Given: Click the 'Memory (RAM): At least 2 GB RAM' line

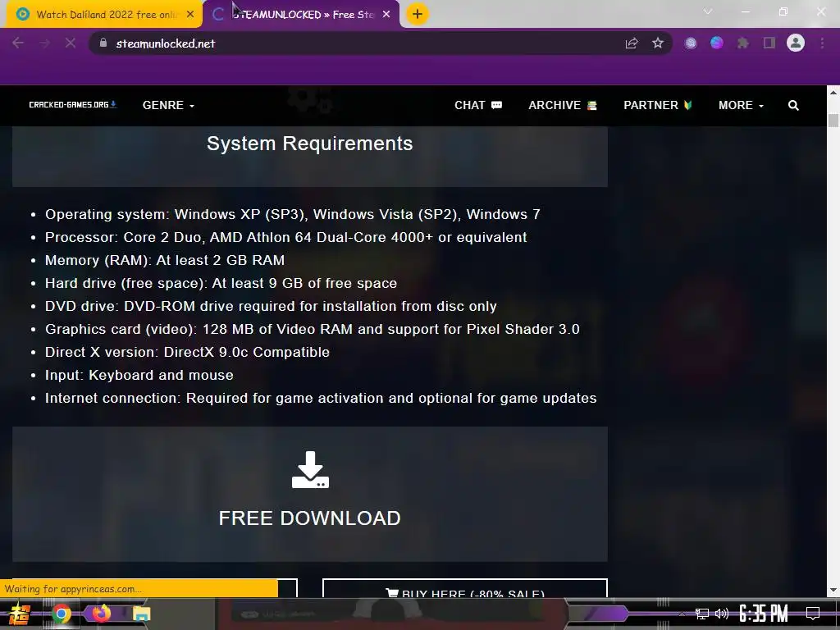Looking at the screenshot, I should click(x=165, y=260).
